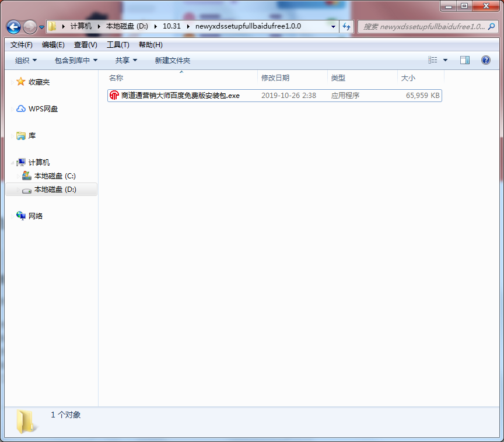Viewport: 504px width, 442px height.
Task: Expand breadcrumb arrow after 本地磁盘 (D:)
Action: pyautogui.click(x=156, y=26)
